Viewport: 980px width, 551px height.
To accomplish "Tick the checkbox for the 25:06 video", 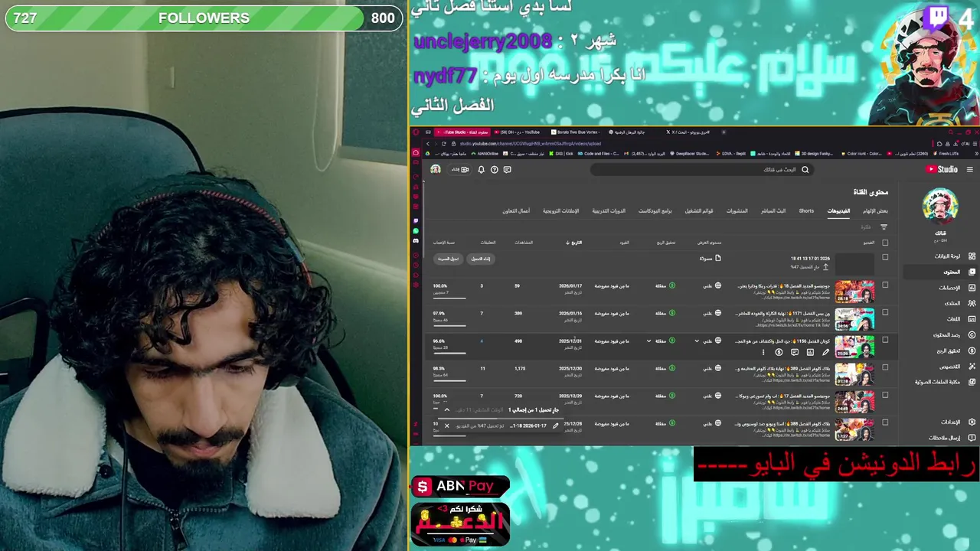I will tap(885, 340).
